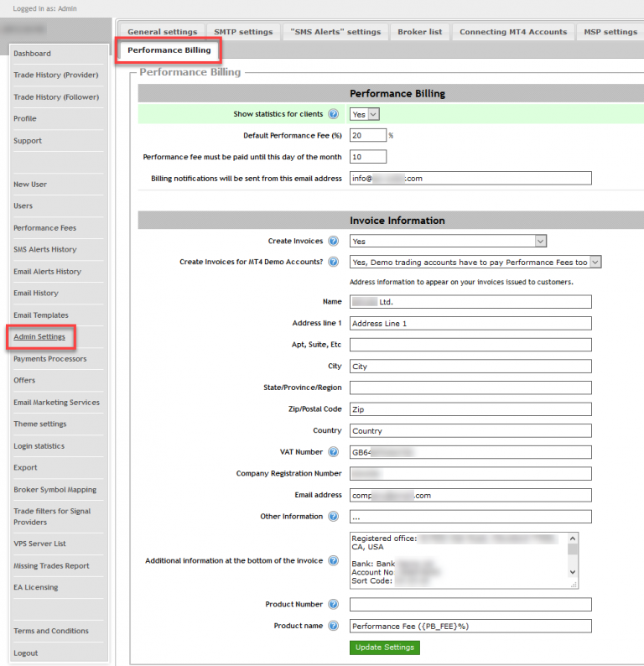Click the Default Performance Fee input

point(367,135)
